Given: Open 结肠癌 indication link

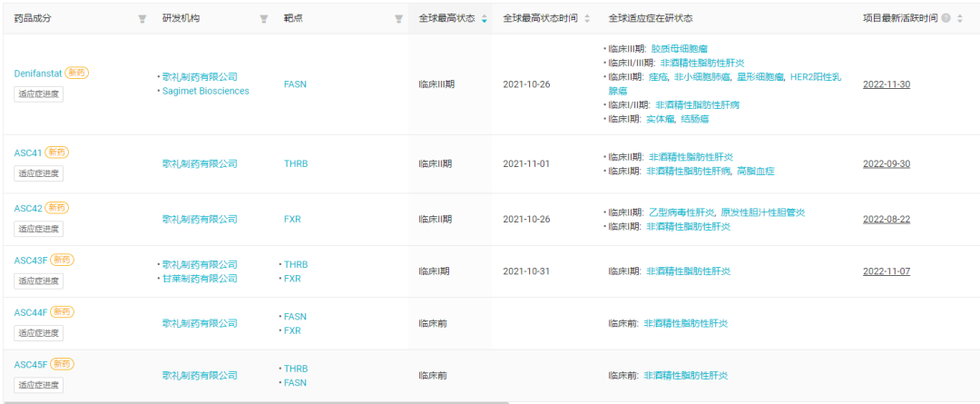Looking at the screenshot, I should click(694, 119).
